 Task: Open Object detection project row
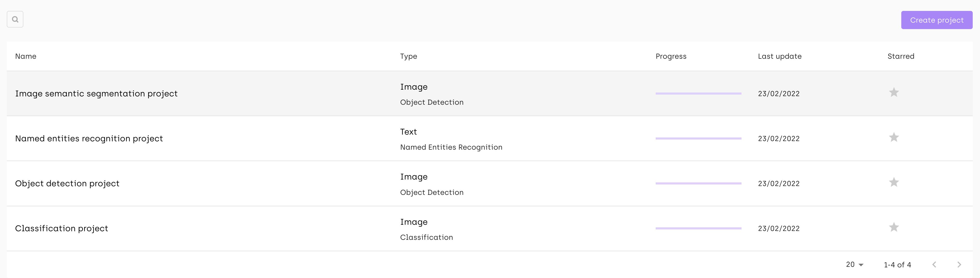point(67,183)
